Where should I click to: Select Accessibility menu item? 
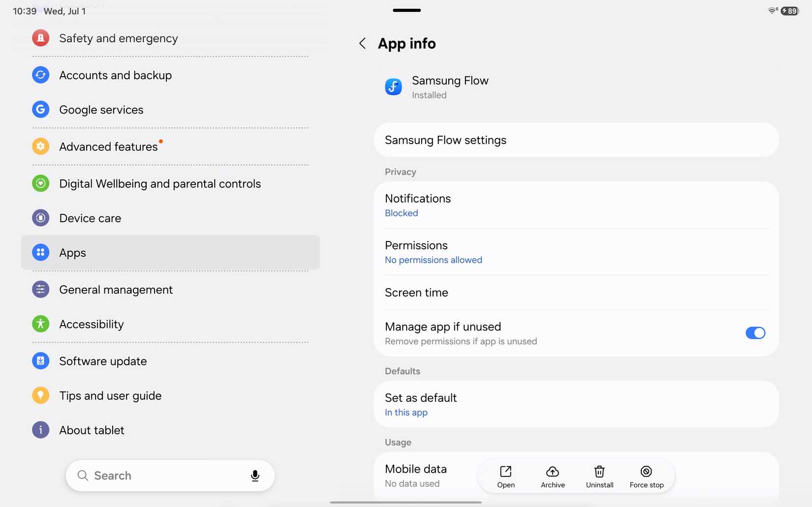(170, 324)
